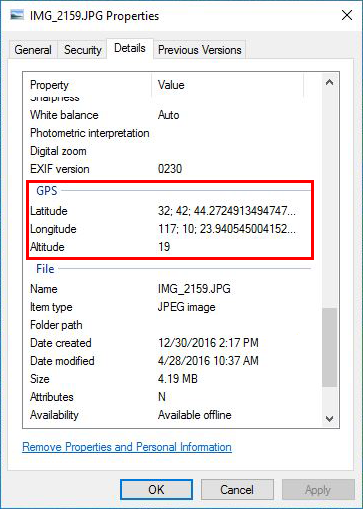The width and height of the screenshot is (363, 509).
Task: Click the date value 12/30/2016 2:17 PM
Action: click(208, 343)
